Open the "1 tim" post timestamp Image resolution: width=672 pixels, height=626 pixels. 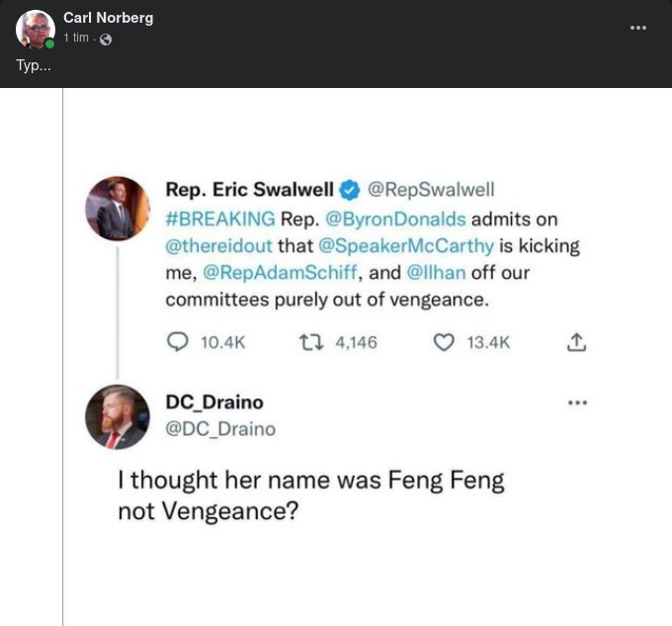tap(76, 38)
